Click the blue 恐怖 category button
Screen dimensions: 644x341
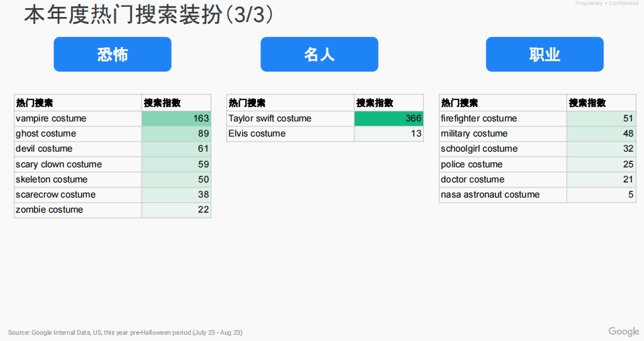click(113, 54)
